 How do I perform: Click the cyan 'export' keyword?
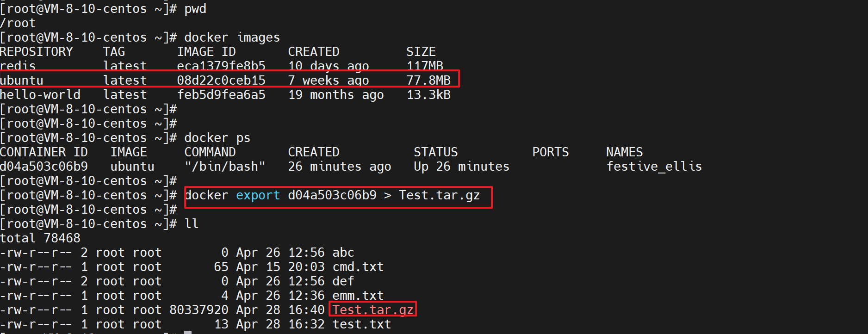pyautogui.click(x=258, y=195)
